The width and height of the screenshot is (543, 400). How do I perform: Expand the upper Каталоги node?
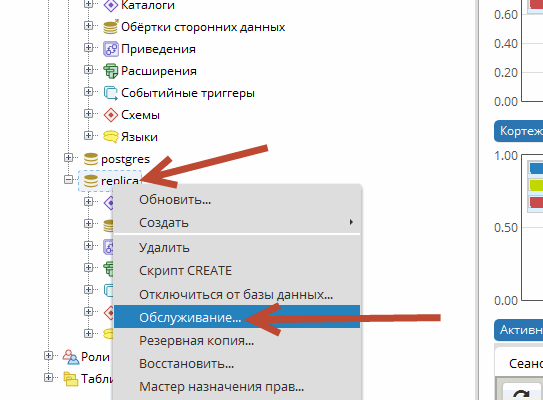click(89, 4)
